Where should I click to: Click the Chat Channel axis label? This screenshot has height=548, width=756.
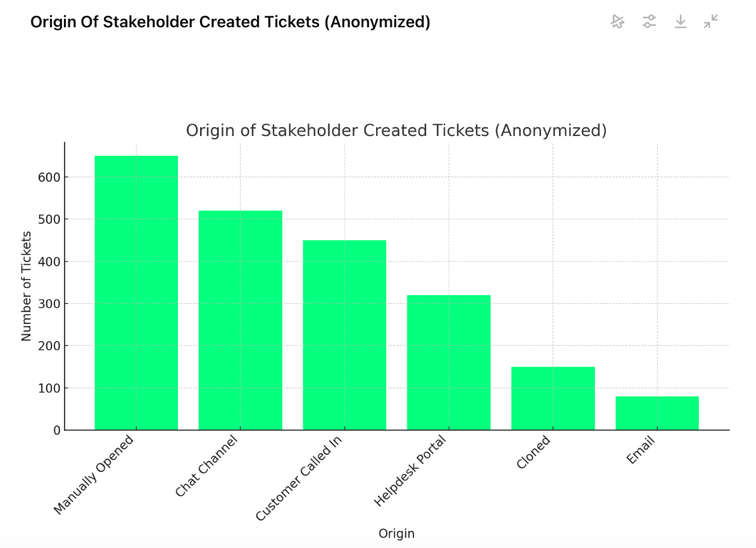coord(207,465)
